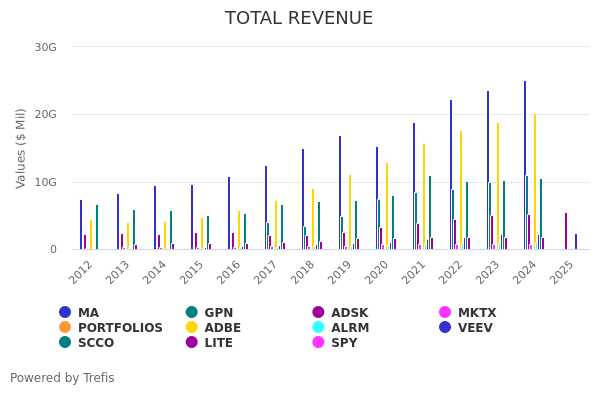Hide the LITE series via legend
The image size is (600, 400).
point(218,343)
